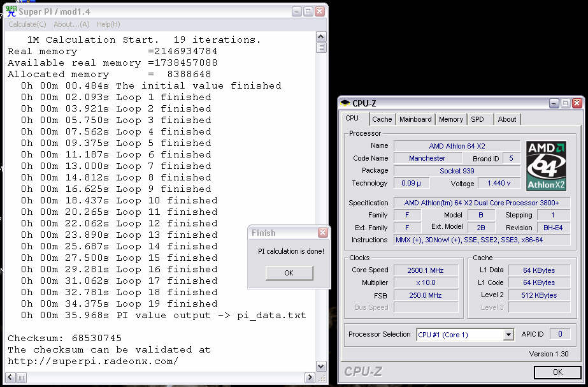
Task: Click the AMD Athlon X2 logo
Action: (x=546, y=166)
